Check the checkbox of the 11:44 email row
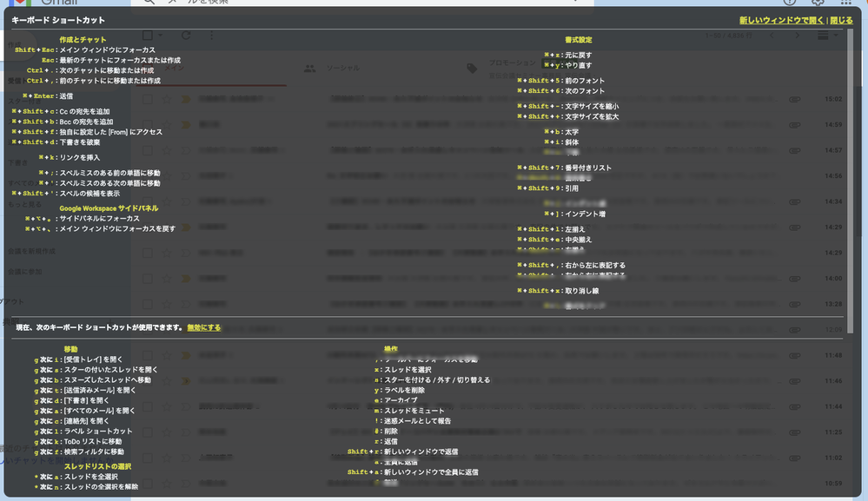The image size is (868, 501). click(x=147, y=406)
